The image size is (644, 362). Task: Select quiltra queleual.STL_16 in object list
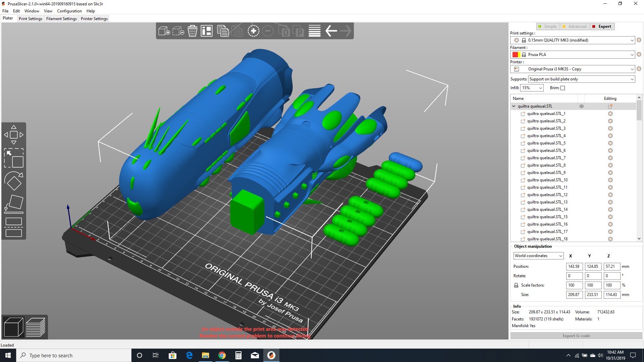[x=547, y=224]
